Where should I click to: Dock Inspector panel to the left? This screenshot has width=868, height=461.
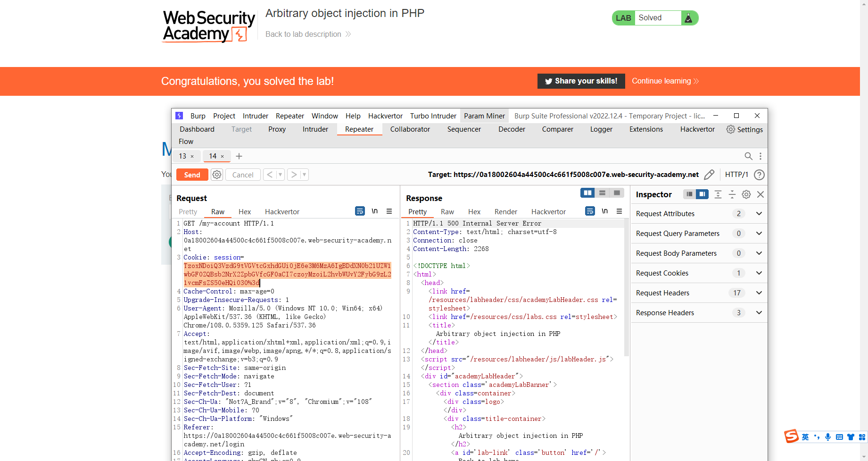tap(689, 194)
